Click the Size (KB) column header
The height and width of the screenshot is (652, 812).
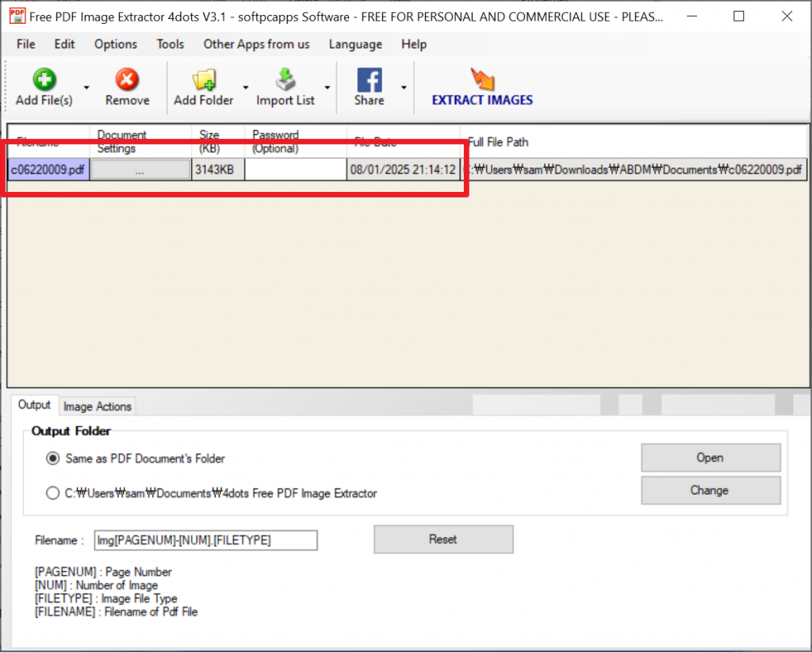(x=218, y=142)
